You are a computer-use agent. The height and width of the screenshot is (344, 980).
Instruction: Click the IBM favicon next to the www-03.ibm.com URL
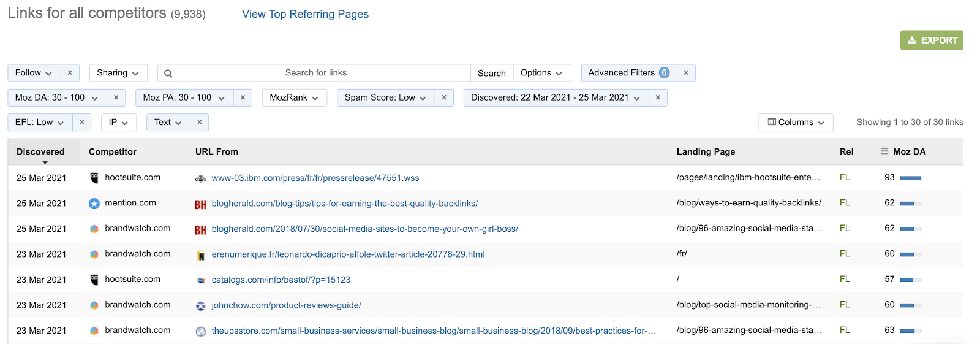point(201,179)
